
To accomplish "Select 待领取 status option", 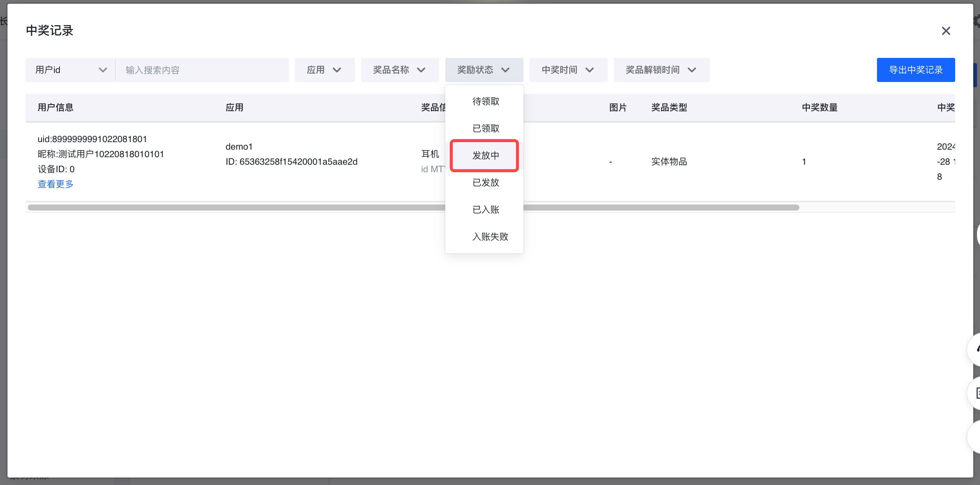I will (484, 102).
